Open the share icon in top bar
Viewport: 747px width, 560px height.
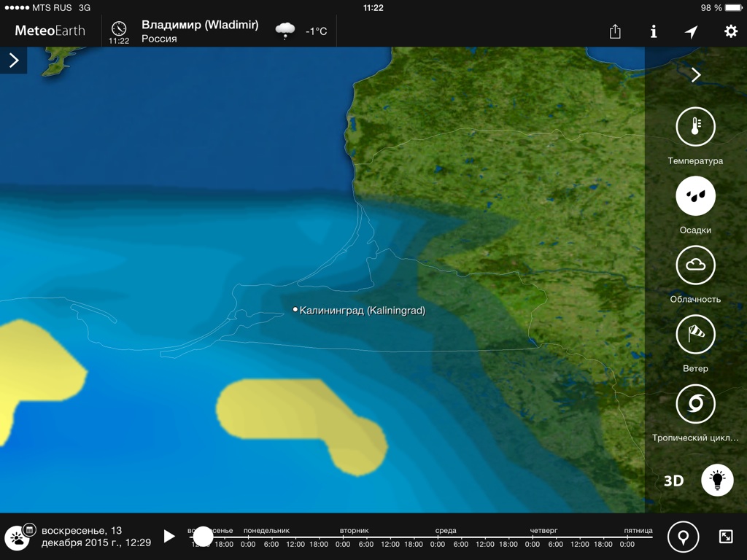click(615, 31)
